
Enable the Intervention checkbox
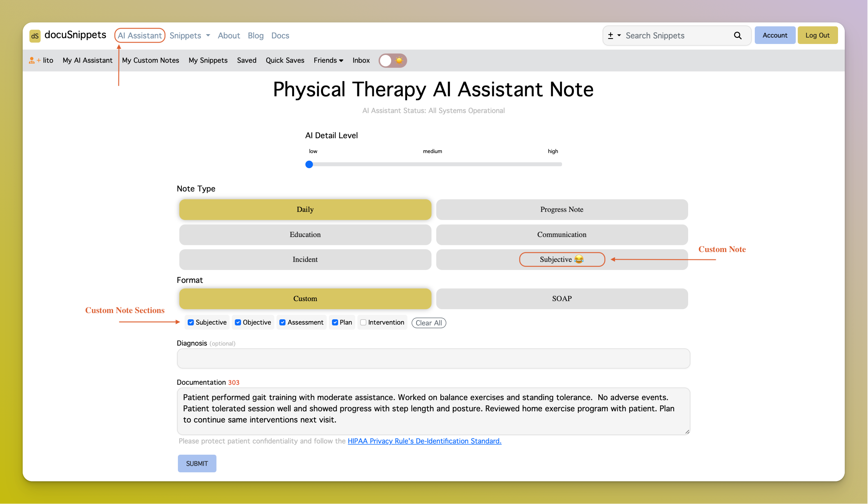coord(363,322)
